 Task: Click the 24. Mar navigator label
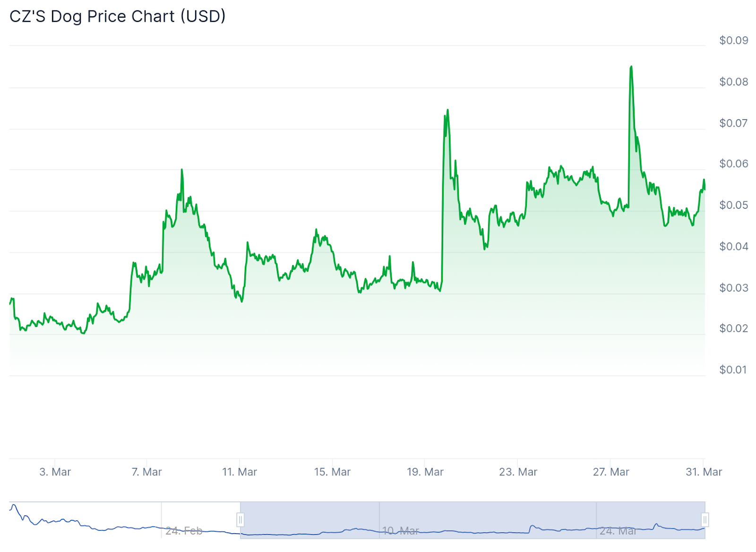point(618,531)
